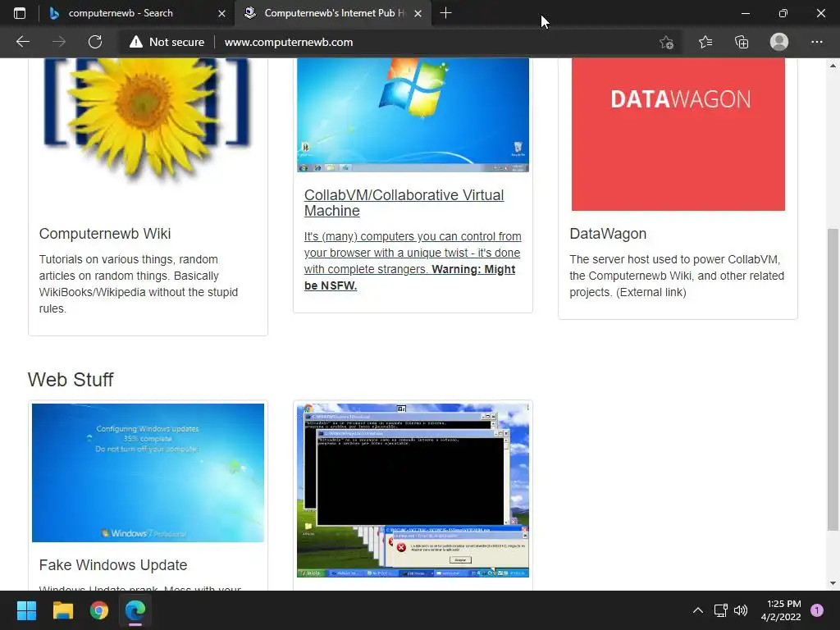Image resolution: width=840 pixels, height=630 pixels.
Task: Click the DataWagon card title
Action: coord(608,234)
